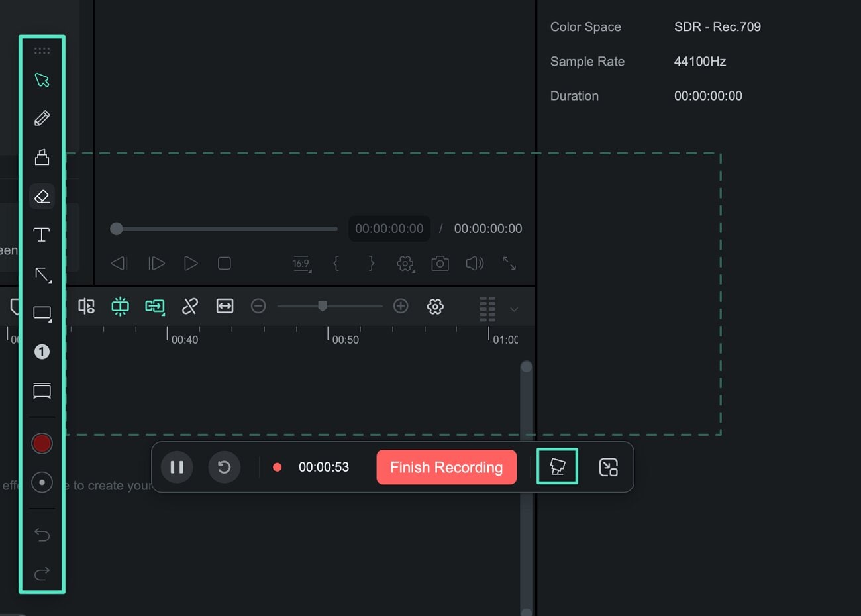
Task: Expand the timeline layout chevron dropdown
Action: coord(514,309)
